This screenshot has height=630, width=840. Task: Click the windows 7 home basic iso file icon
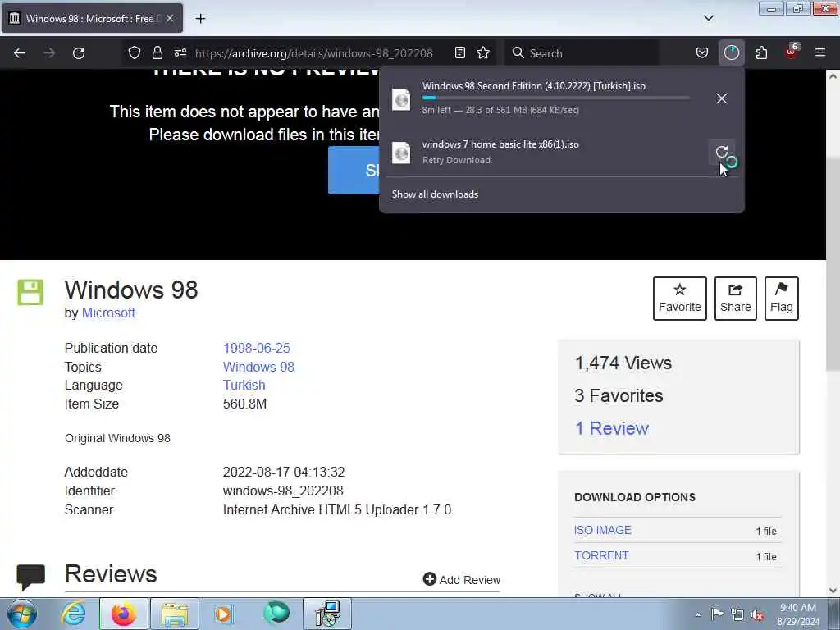[x=400, y=153]
